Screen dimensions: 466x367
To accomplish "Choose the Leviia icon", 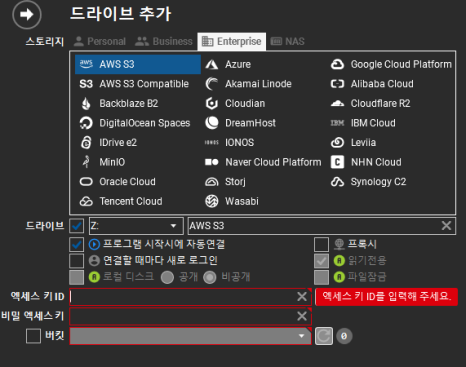I will click(x=337, y=143).
